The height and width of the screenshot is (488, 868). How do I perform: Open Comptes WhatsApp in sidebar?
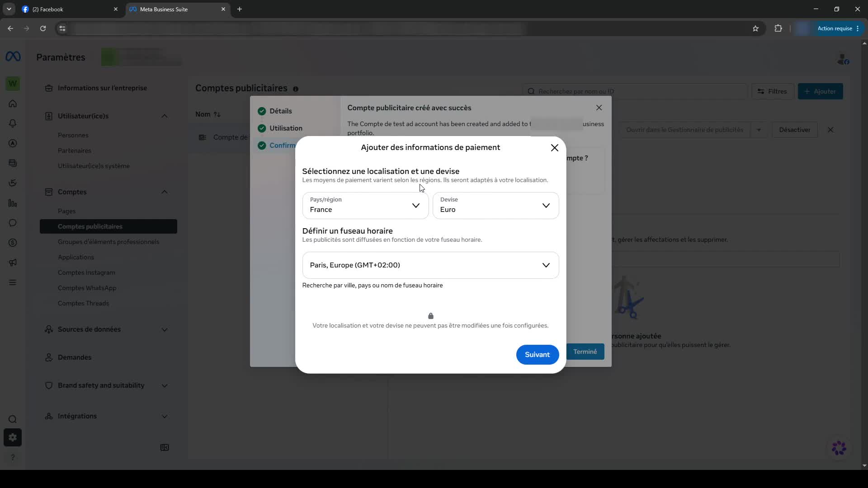pyautogui.click(x=87, y=288)
